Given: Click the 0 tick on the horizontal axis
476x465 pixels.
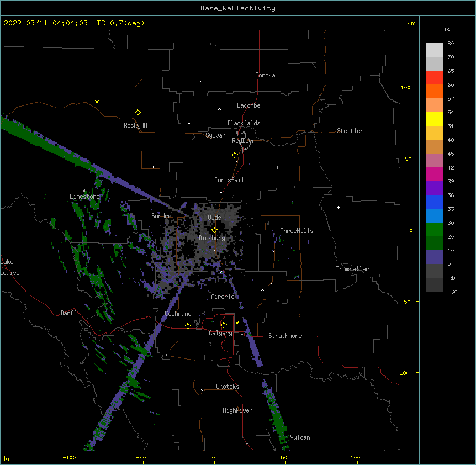Looking at the screenshot, I should 213,457.
